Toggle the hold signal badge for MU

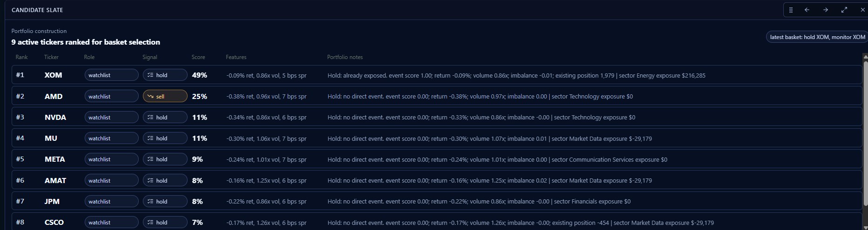coord(165,138)
